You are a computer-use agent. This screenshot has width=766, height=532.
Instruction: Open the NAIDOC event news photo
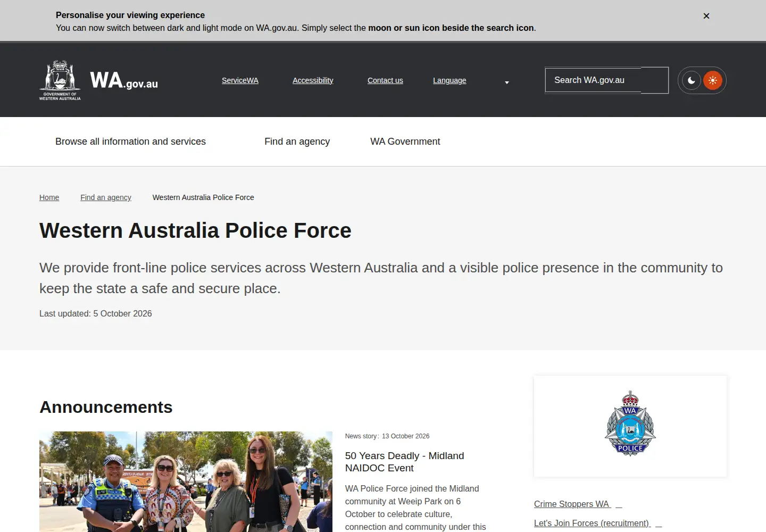tap(186, 481)
